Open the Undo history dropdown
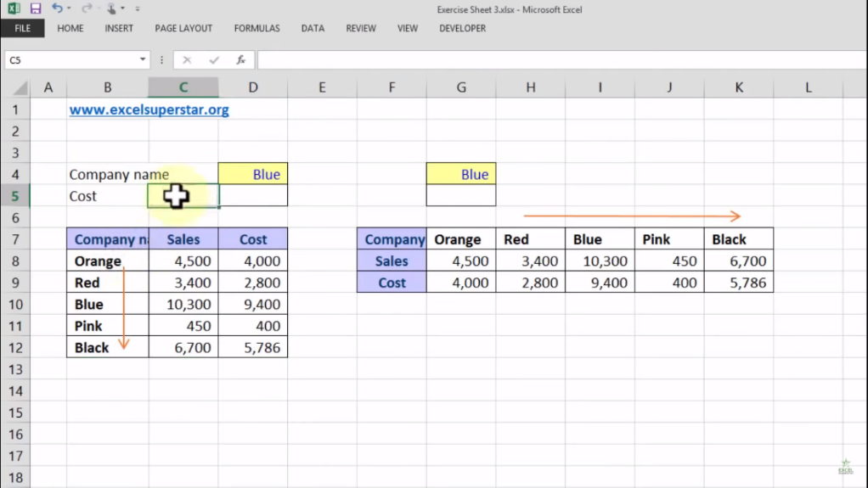The width and height of the screenshot is (868, 488). [69, 8]
